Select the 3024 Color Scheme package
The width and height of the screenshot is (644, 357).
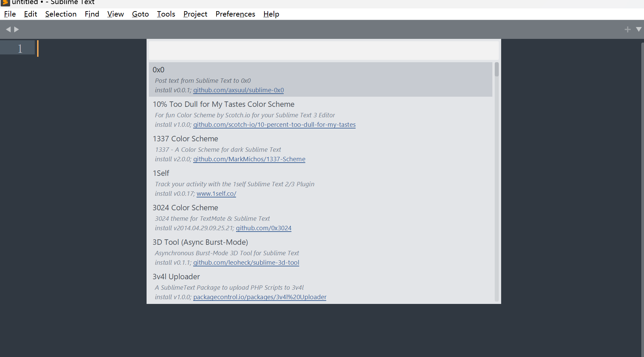coord(320,217)
